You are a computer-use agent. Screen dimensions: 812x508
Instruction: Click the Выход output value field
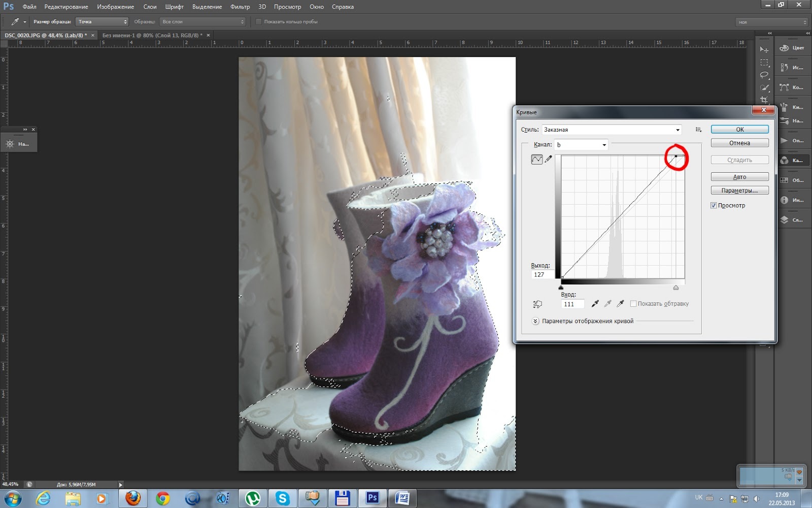(x=543, y=274)
